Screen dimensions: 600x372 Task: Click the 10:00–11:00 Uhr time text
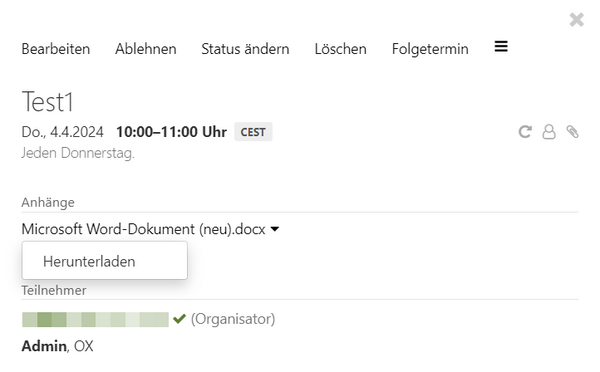(171, 132)
